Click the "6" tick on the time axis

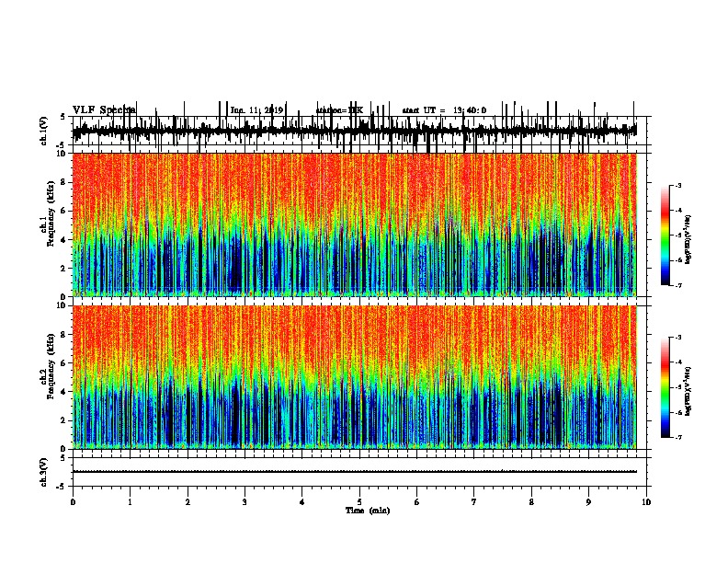coord(417,502)
